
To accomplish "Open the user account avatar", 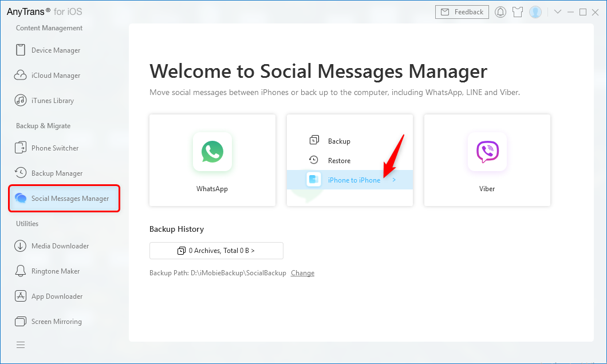I will pos(535,12).
